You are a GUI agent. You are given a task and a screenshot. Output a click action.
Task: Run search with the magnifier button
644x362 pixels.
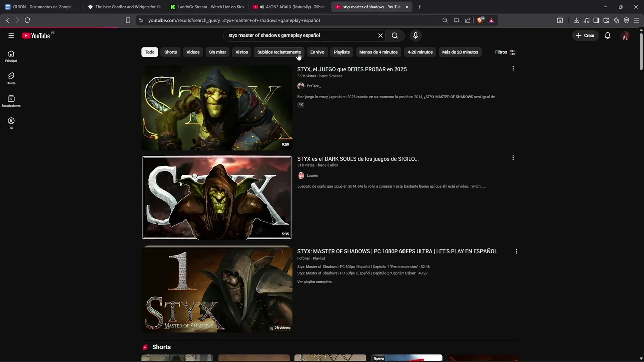click(x=395, y=35)
